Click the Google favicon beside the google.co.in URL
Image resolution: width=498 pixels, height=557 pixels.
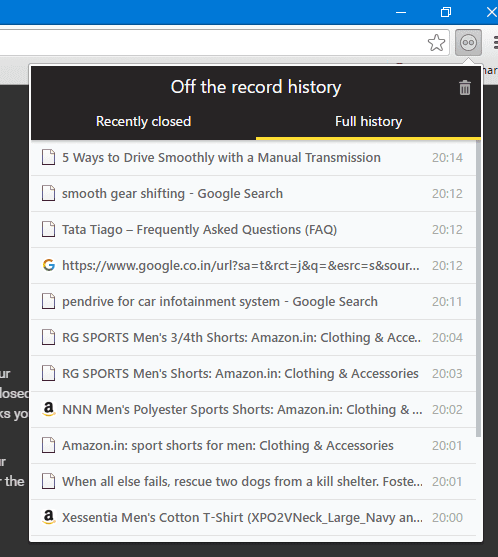[49, 265]
